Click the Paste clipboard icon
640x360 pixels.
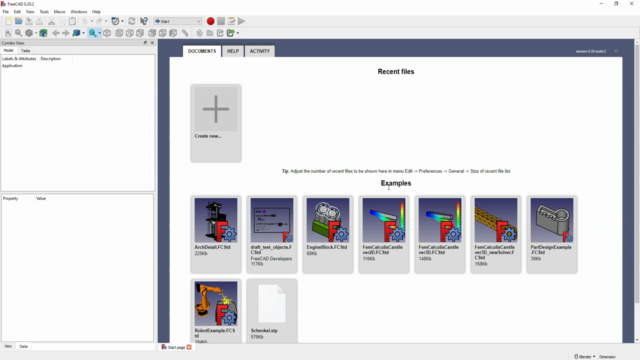[72, 21]
